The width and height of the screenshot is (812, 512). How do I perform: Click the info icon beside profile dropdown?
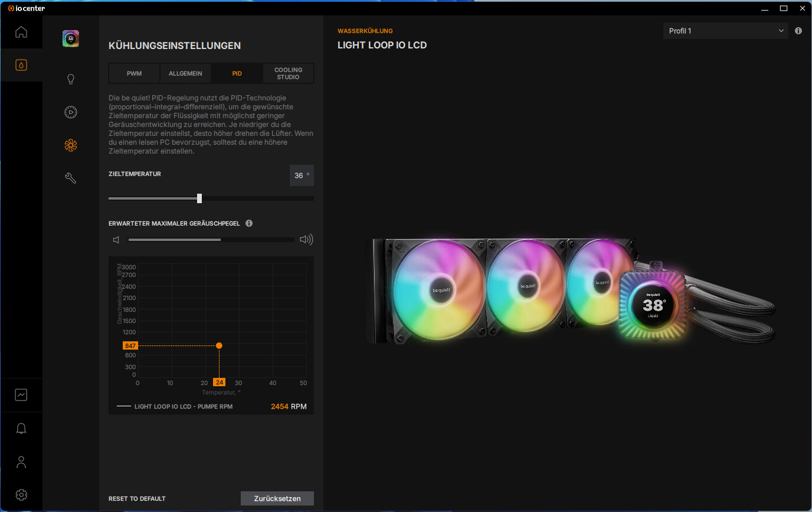click(798, 31)
